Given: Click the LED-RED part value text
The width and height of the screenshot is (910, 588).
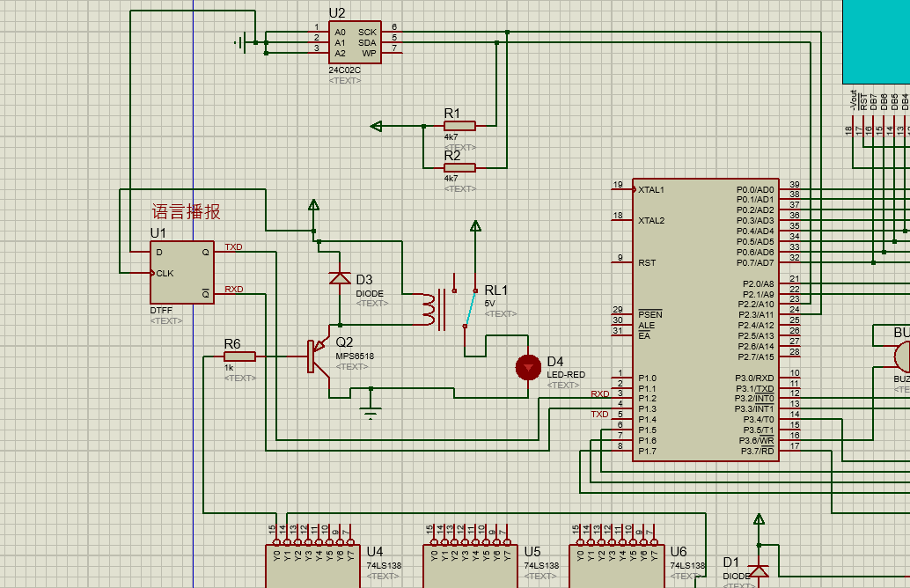Looking at the screenshot, I should click(566, 374).
